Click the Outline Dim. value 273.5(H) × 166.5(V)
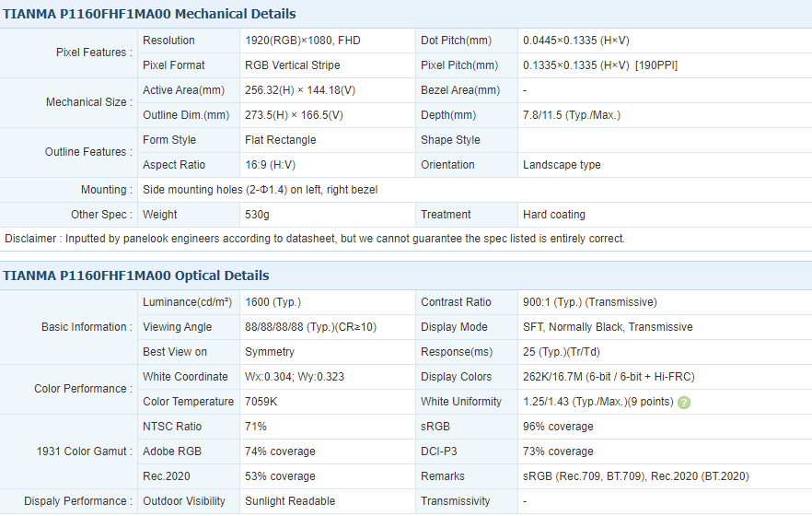This screenshot has width=812, height=516. tap(294, 115)
